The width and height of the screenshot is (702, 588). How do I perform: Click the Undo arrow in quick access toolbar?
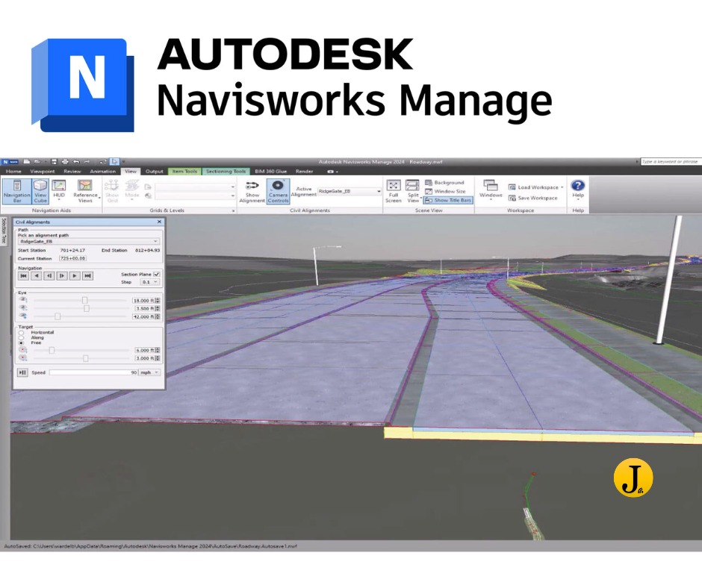click(x=76, y=161)
